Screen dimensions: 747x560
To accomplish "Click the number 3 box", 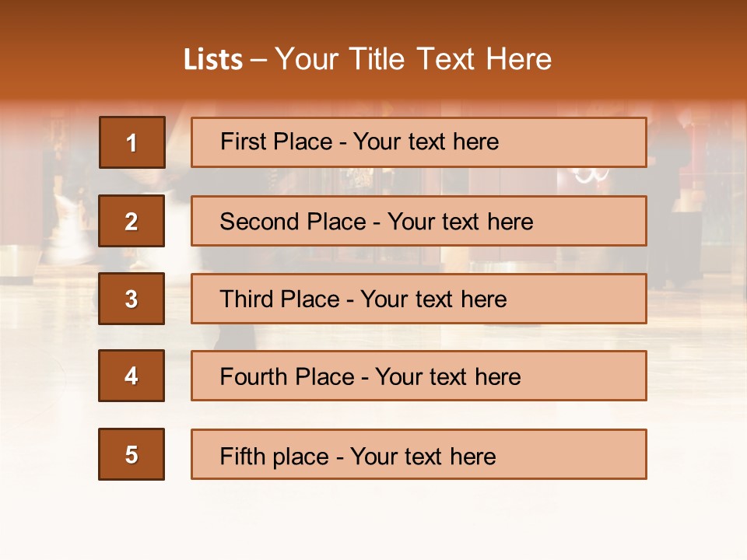I will tap(132, 299).
